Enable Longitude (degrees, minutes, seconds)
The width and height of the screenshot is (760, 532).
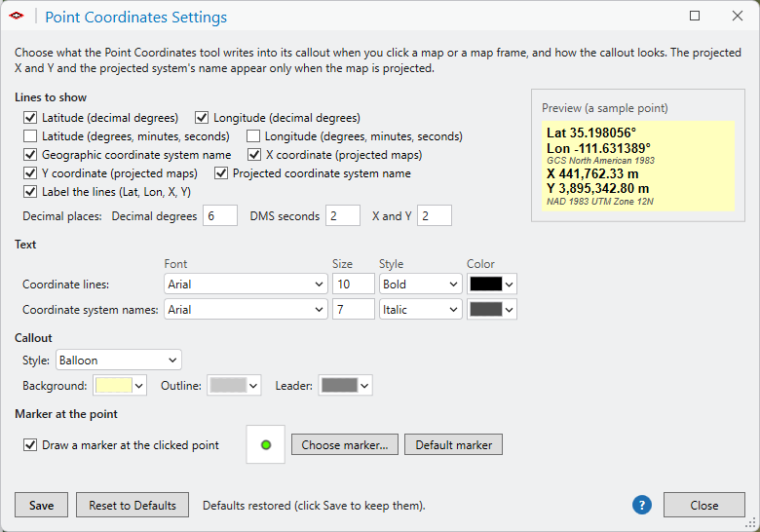tap(253, 136)
